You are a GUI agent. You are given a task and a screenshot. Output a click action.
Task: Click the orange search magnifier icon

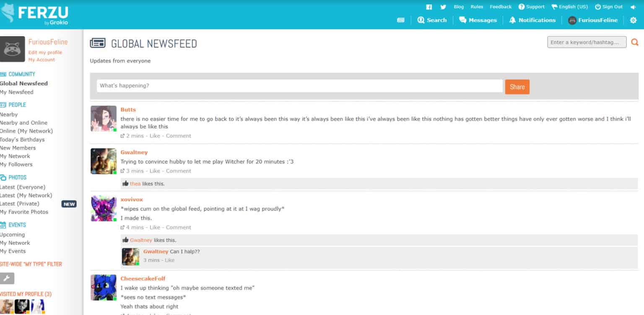(635, 42)
